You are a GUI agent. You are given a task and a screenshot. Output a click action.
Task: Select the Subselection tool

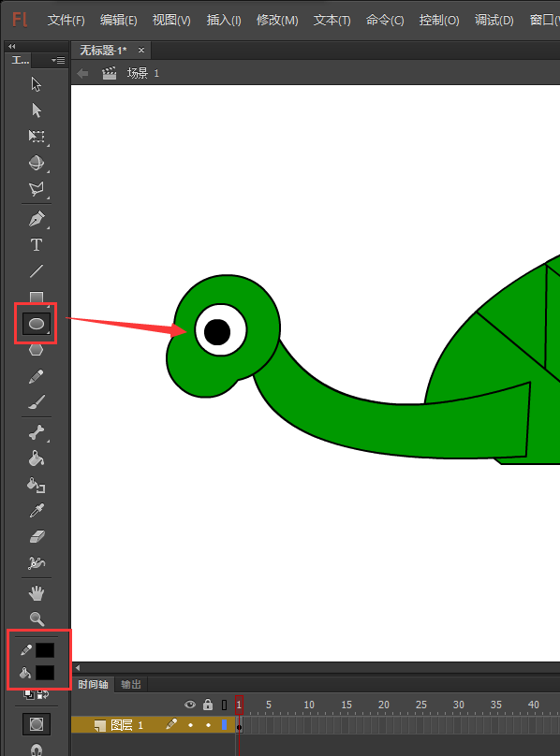[37, 110]
